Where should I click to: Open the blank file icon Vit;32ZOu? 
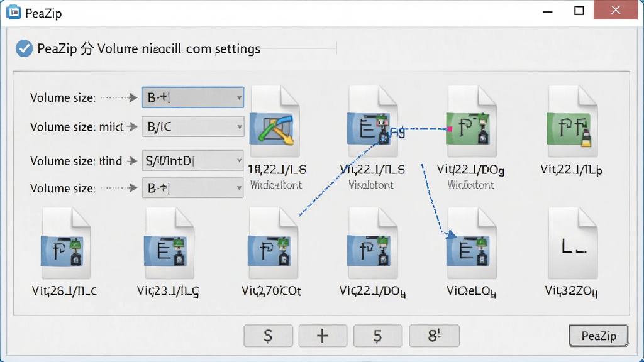coord(573,243)
